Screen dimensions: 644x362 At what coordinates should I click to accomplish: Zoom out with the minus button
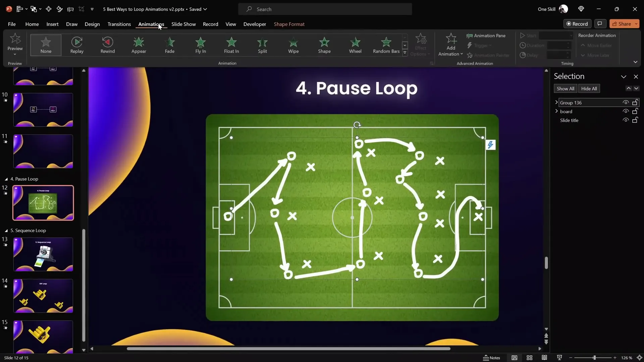(x=571, y=358)
